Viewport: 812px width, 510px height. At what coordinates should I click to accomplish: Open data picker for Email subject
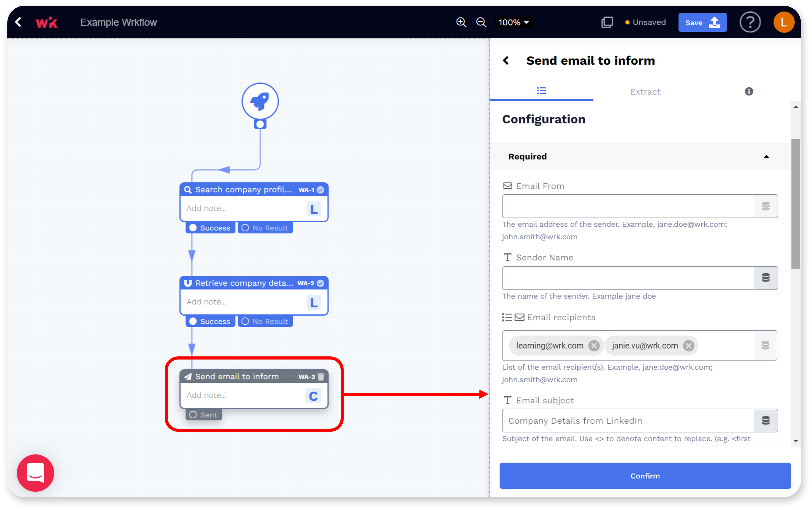[766, 421]
